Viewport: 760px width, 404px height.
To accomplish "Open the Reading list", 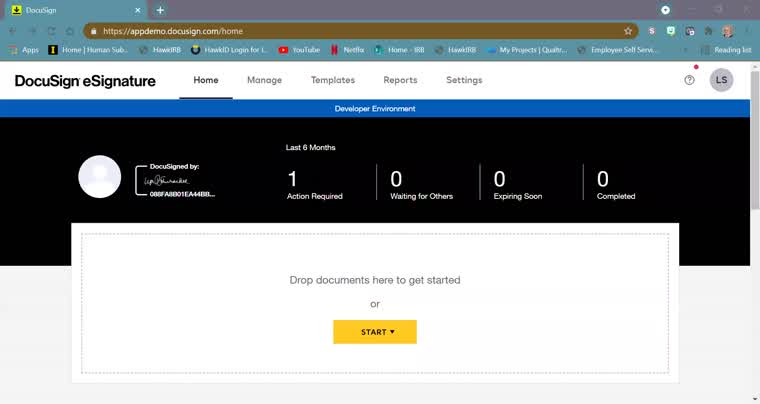I will (x=726, y=50).
